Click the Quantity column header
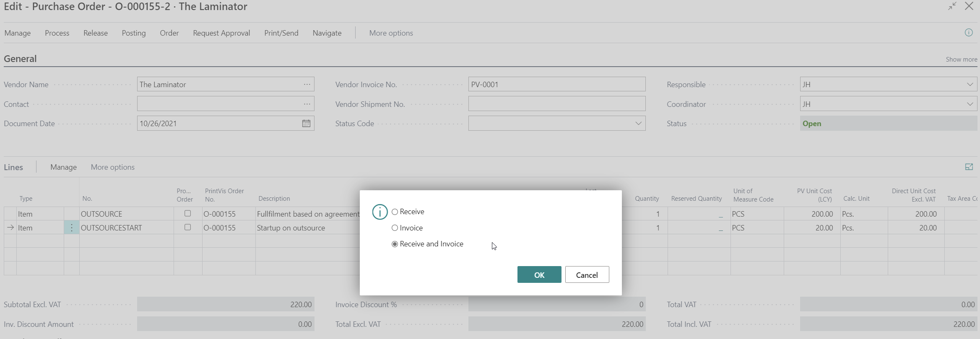The height and width of the screenshot is (339, 980). [647, 199]
